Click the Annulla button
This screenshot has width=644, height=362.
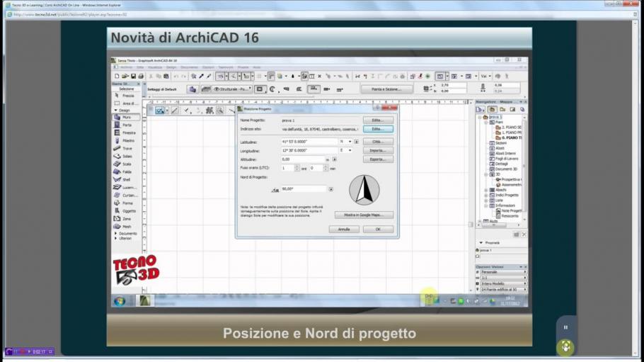click(x=344, y=229)
